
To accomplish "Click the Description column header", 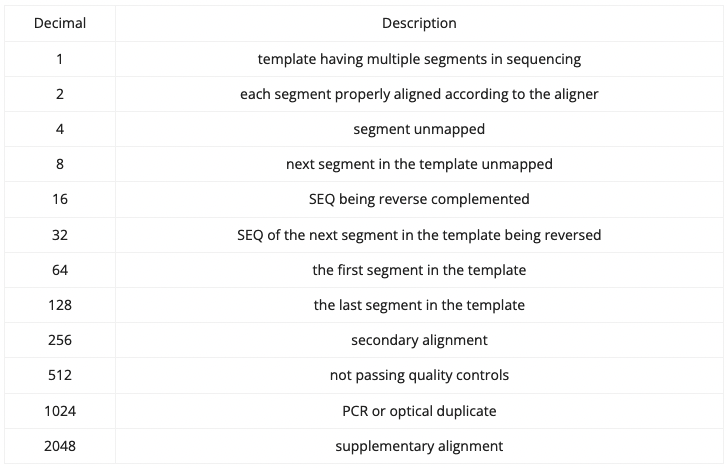I will [x=419, y=23].
